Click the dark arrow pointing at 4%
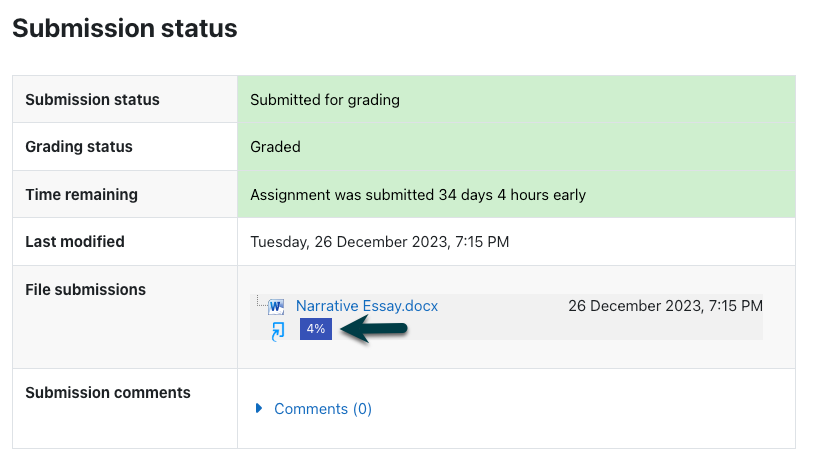The image size is (815, 466). click(x=374, y=329)
